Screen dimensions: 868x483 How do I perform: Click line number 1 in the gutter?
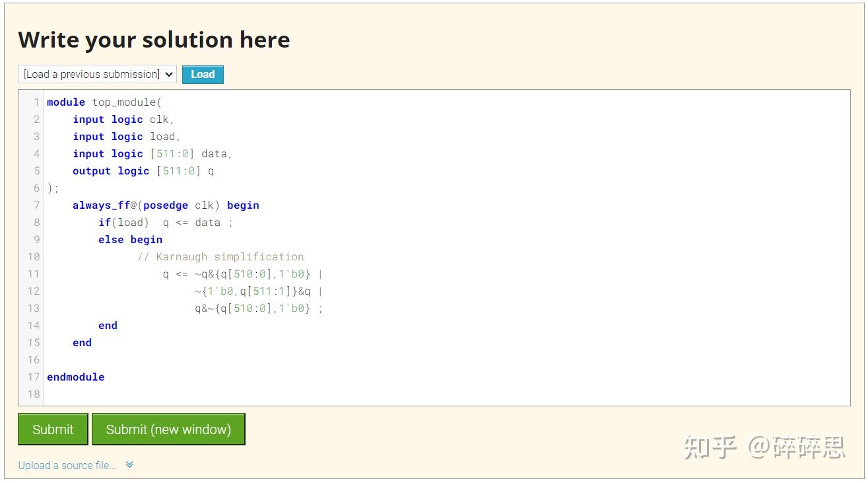coord(36,102)
